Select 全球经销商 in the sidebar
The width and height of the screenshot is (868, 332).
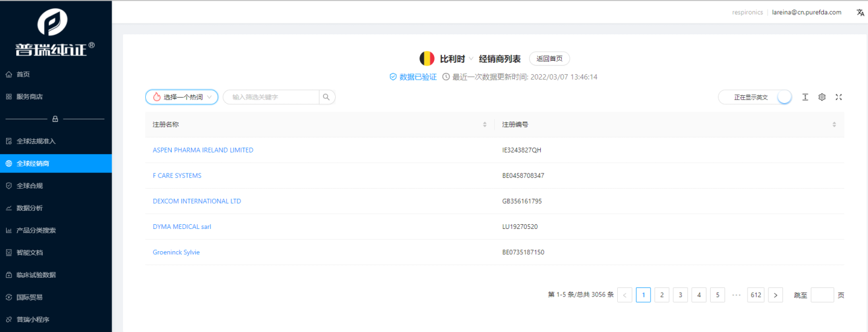coord(55,163)
